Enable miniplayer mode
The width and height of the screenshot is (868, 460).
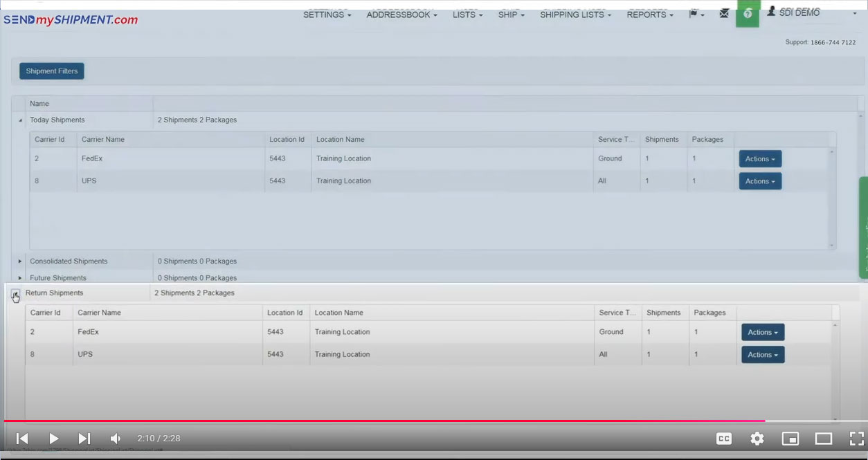[790, 439]
